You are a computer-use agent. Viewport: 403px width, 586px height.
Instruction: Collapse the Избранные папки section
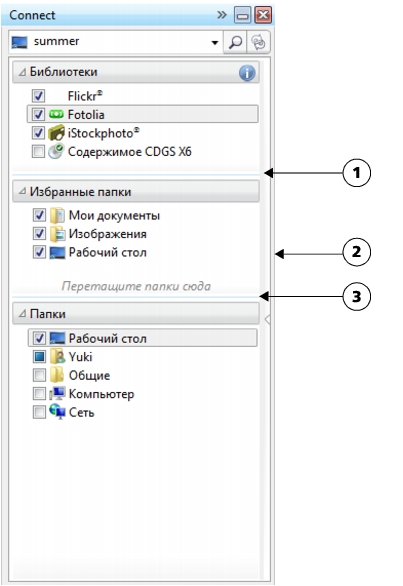pyautogui.click(x=23, y=192)
